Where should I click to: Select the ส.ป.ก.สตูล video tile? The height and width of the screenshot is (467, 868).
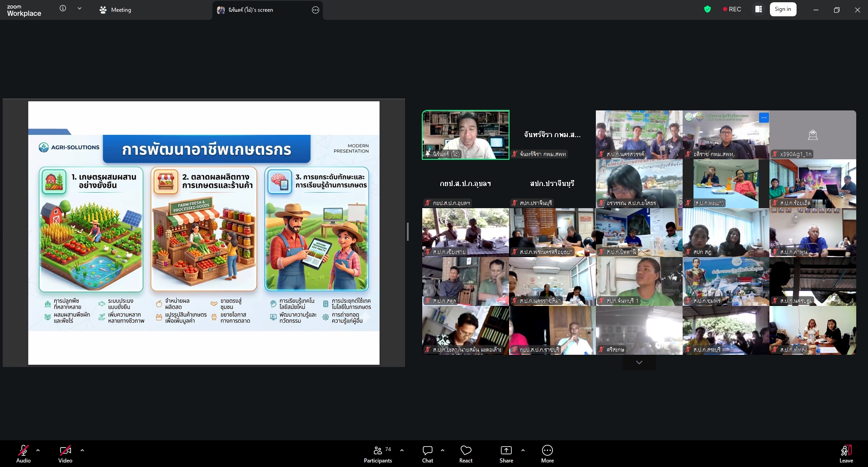[466, 281]
